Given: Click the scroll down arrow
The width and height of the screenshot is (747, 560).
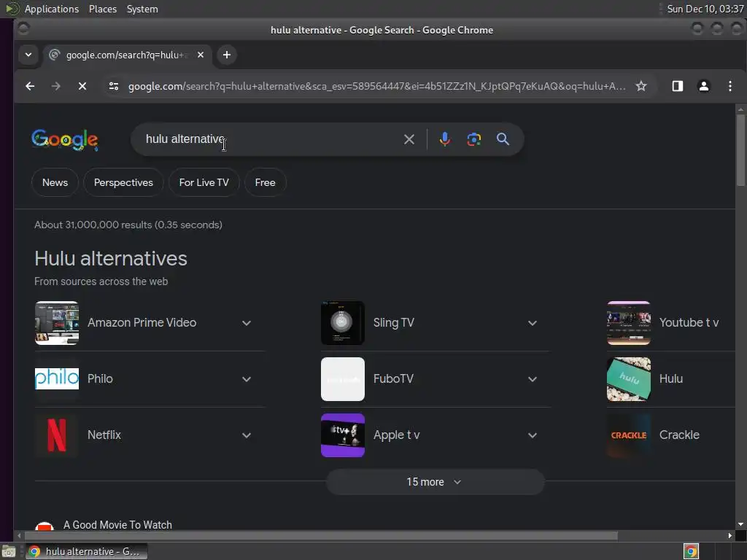Looking at the screenshot, I should coord(740,524).
